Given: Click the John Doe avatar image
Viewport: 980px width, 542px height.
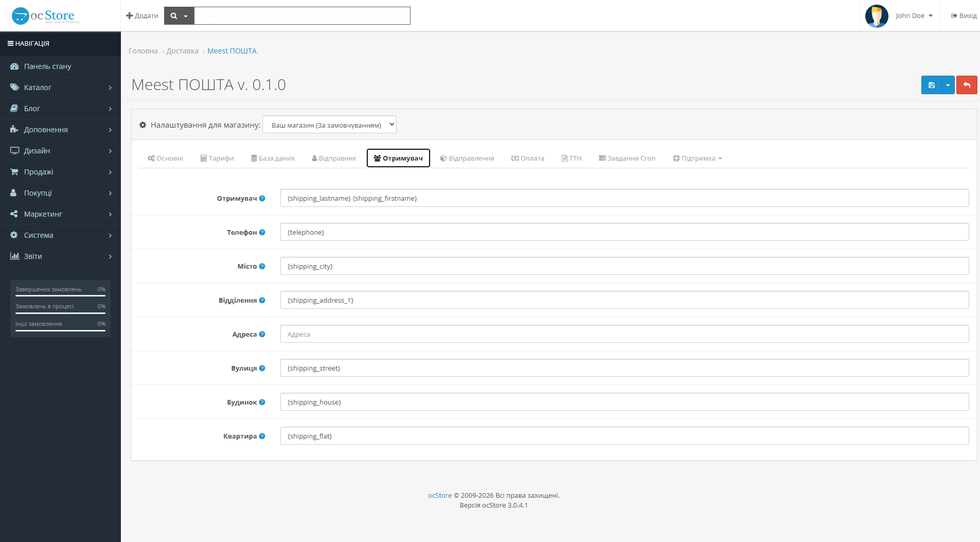Looking at the screenshot, I should pyautogui.click(x=877, y=16).
